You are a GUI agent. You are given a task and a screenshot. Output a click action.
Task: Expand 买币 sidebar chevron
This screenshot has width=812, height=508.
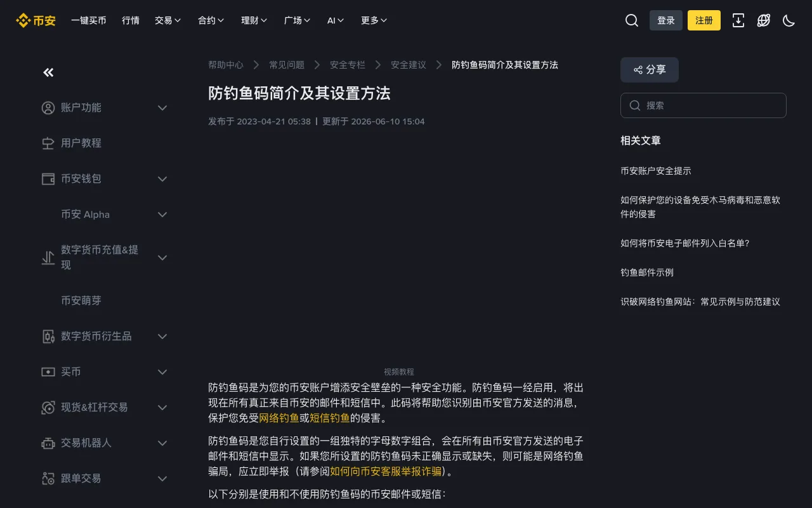pyautogui.click(x=162, y=372)
